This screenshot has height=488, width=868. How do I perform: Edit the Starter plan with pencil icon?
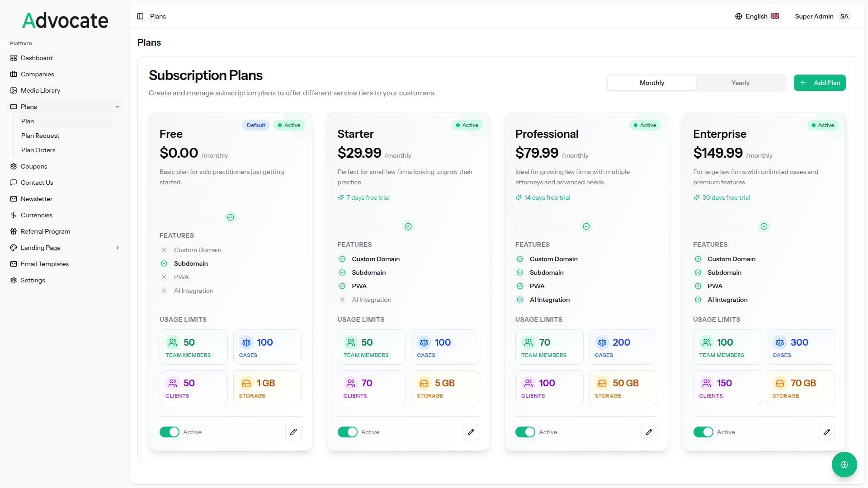click(x=471, y=432)
